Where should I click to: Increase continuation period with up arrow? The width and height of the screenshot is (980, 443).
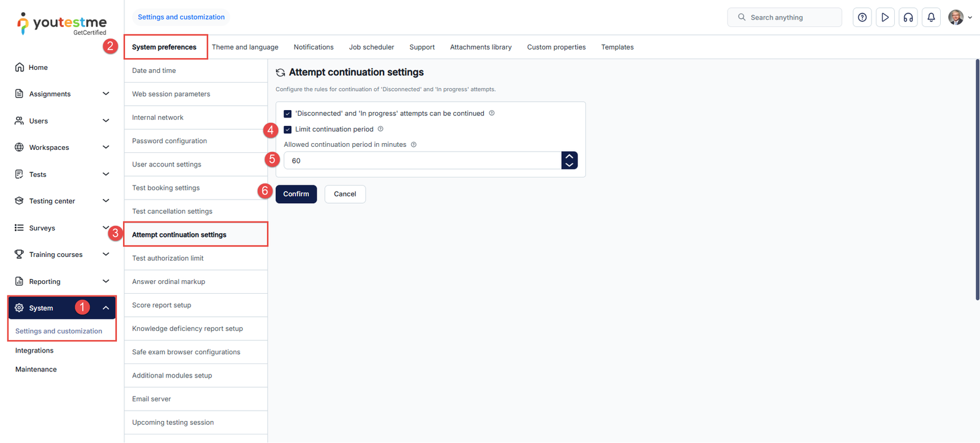pyautogui.click(x=570, y=156)
